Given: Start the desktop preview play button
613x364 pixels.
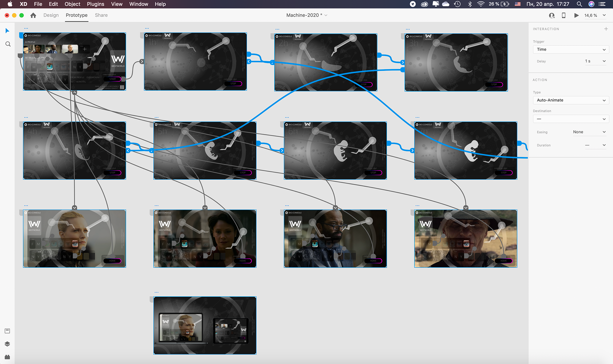Looking at the screenshot, I should click(x=576, y=15).
